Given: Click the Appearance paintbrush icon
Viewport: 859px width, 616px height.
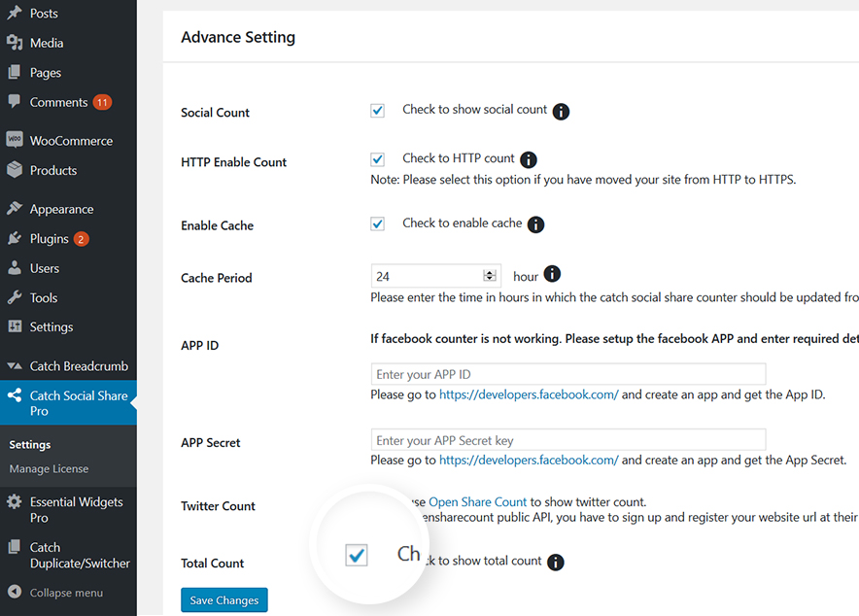Looking at the screenshot, I should click(x=15, y=208).
